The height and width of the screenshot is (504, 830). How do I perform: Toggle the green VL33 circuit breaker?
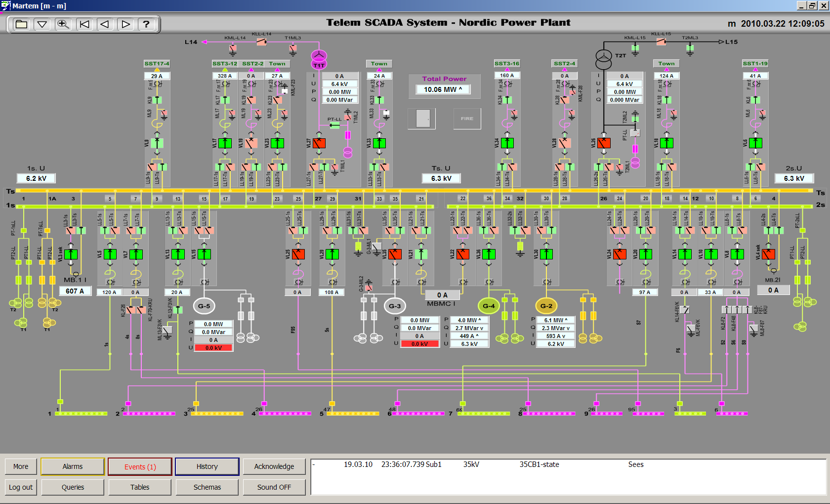(x=379, y=143)
